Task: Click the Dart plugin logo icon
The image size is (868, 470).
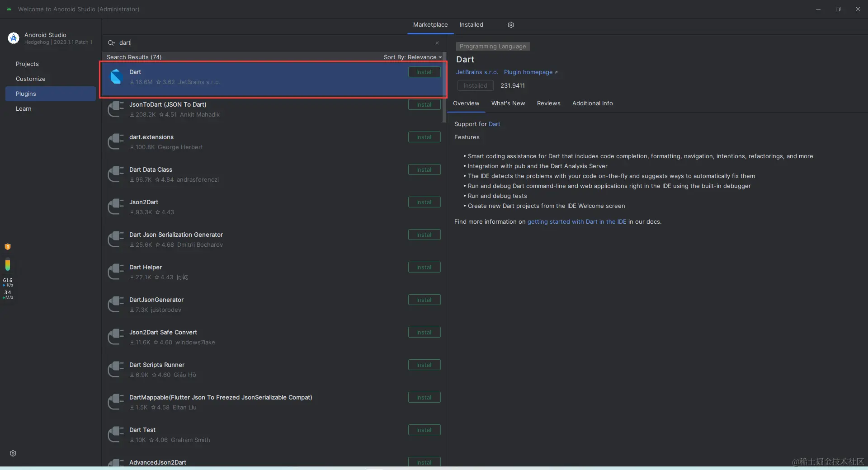Action: (116, 77)
